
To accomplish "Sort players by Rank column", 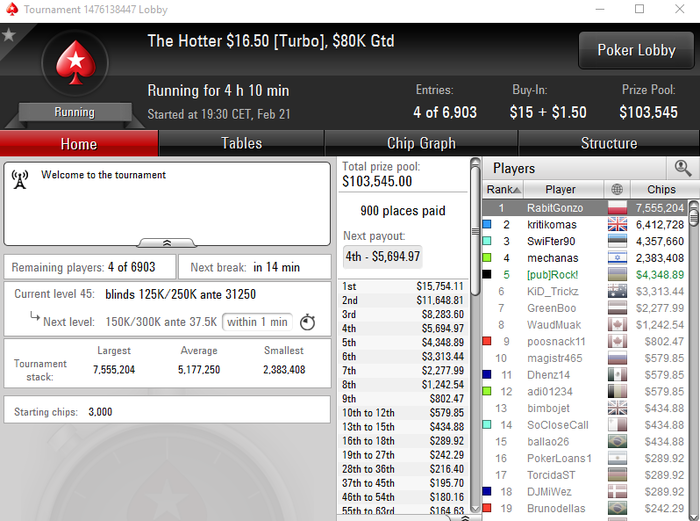I will pos(503,189).
